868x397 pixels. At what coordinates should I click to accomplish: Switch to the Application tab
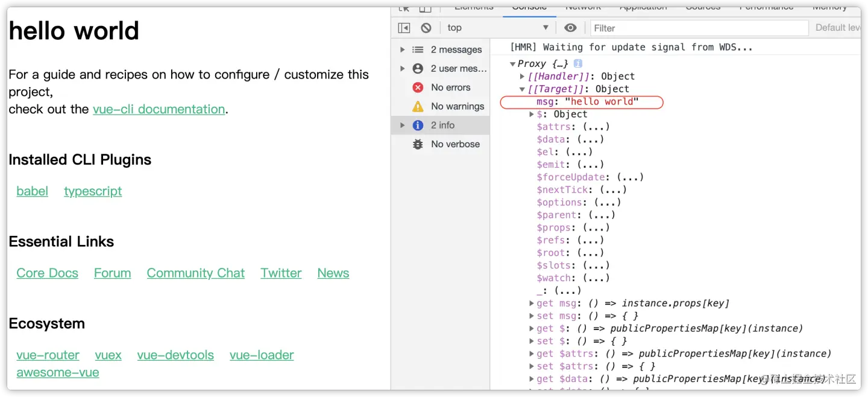[643, 8]
